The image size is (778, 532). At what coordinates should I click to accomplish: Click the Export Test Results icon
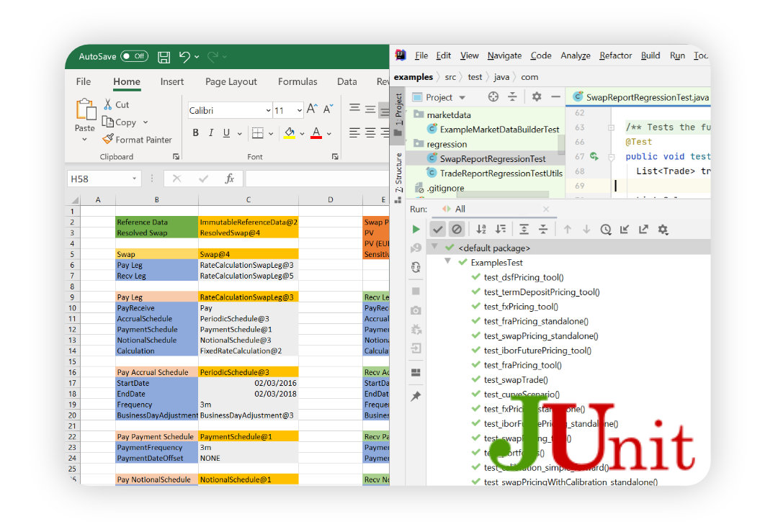[643, 229]
